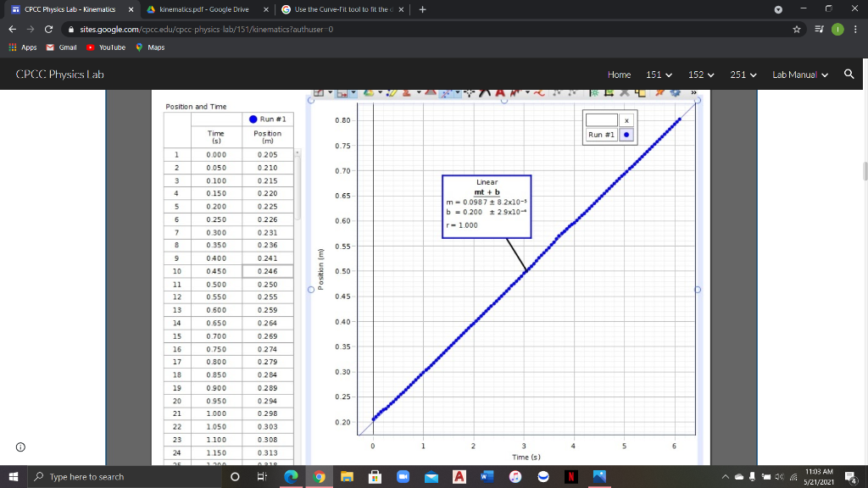Select the text annotation A icon
The height and width of the screenshot is (488, 868).
pyautogui.click(x=500, y=91)
